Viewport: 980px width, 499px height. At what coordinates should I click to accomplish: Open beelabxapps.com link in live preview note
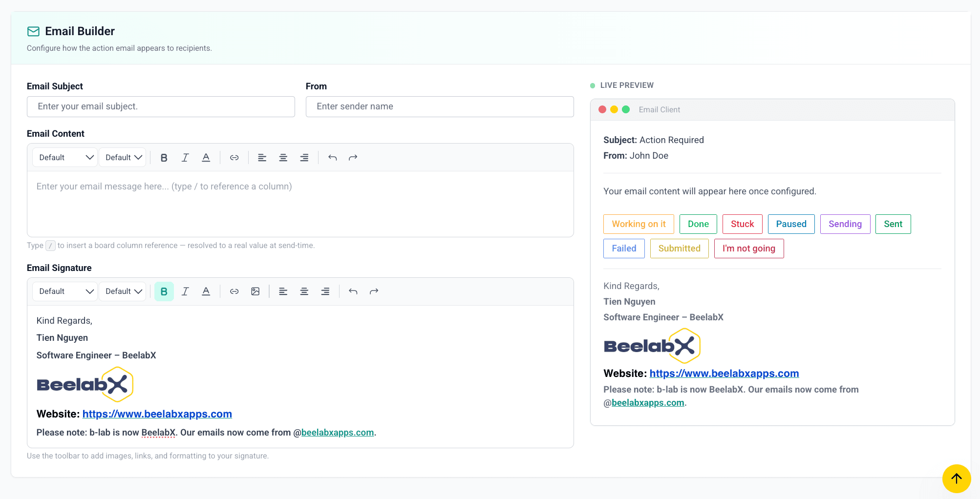pos(648,403)
